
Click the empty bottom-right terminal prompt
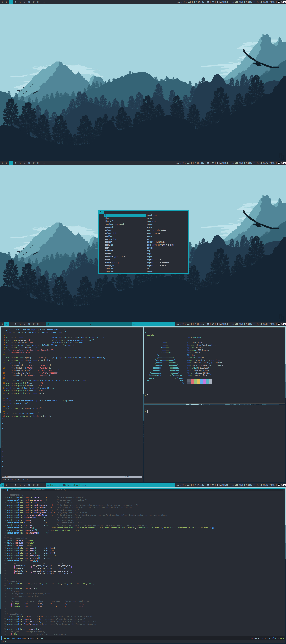[x=147, y=412]
